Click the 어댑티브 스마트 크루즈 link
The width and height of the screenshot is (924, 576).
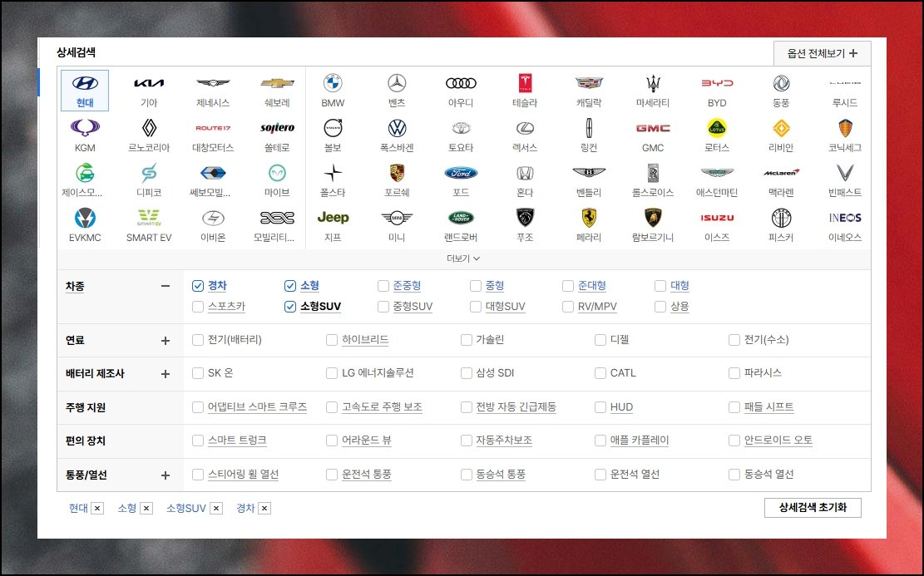[258, 407]
